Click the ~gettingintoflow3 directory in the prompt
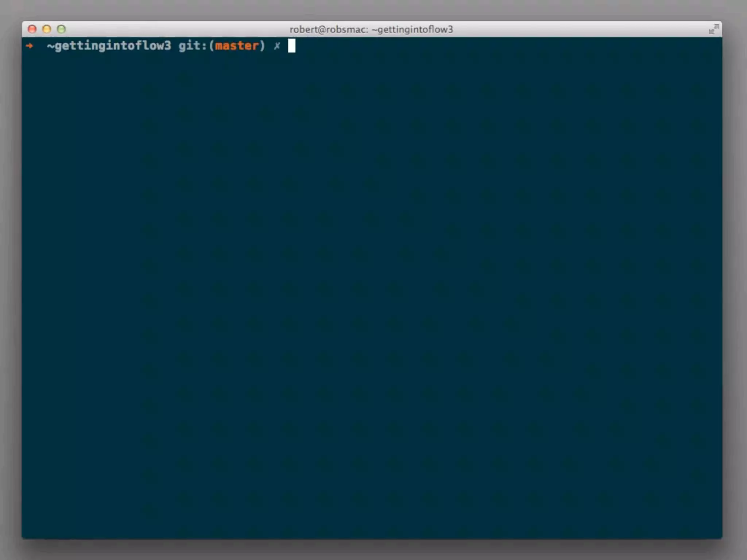Image resolution: width=747 pixels, height=560 pixels. [109, 46]
